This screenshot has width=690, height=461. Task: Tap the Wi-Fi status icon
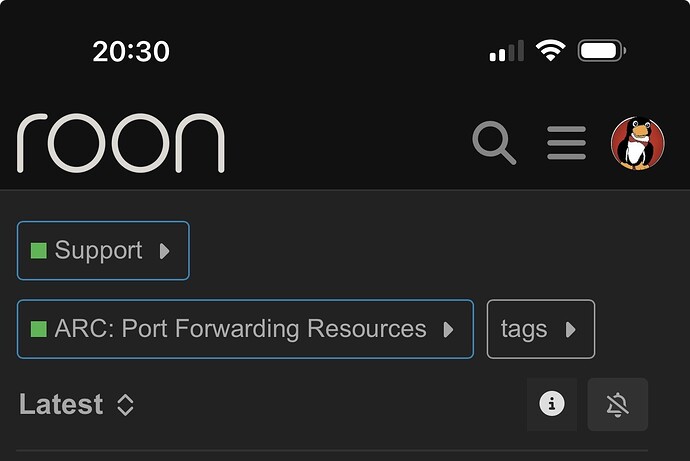(x=550, y=51)
